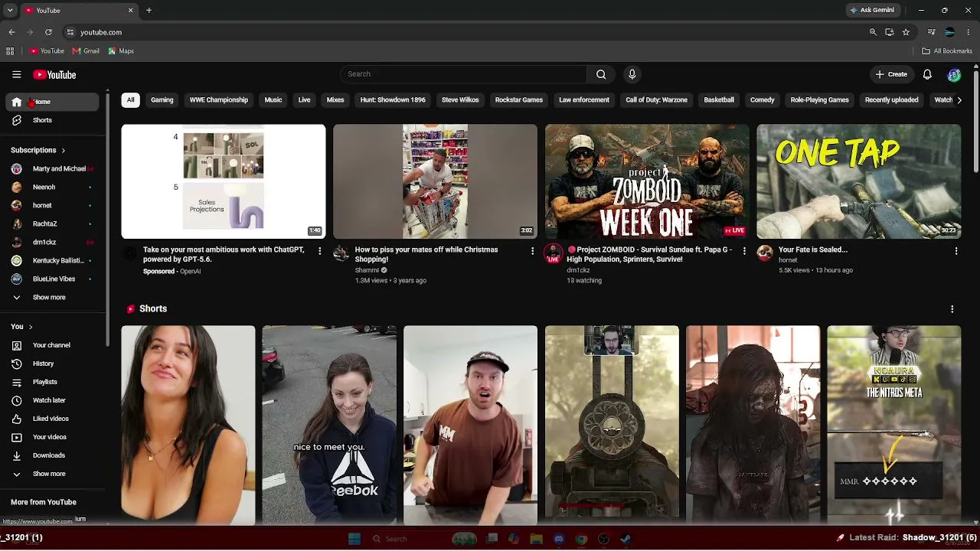The image size is (980, 551).
Task: Open the Chrome three-dot menu
Action: tap(967, 32)
